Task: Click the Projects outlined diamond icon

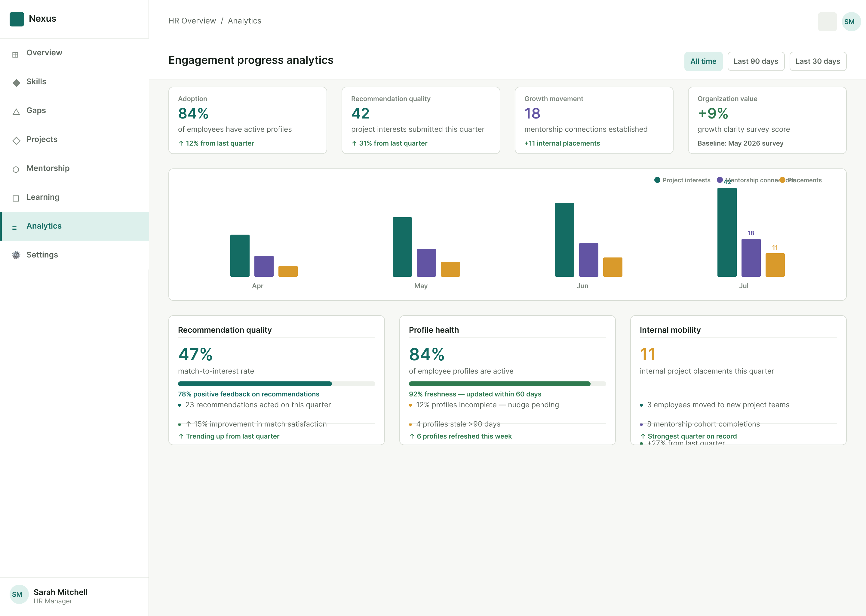Action: (16, 140)
